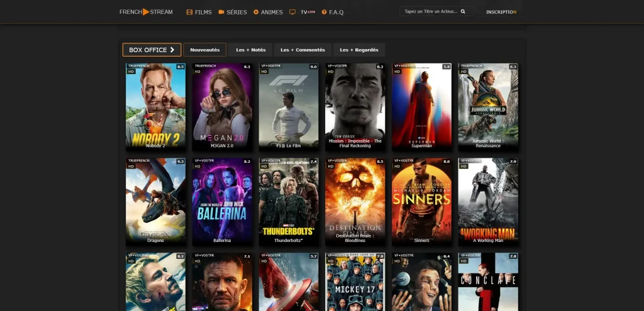Open the Nouveautés tab
The width and height of the screenshot is (644, 311).
pos(205,50)
